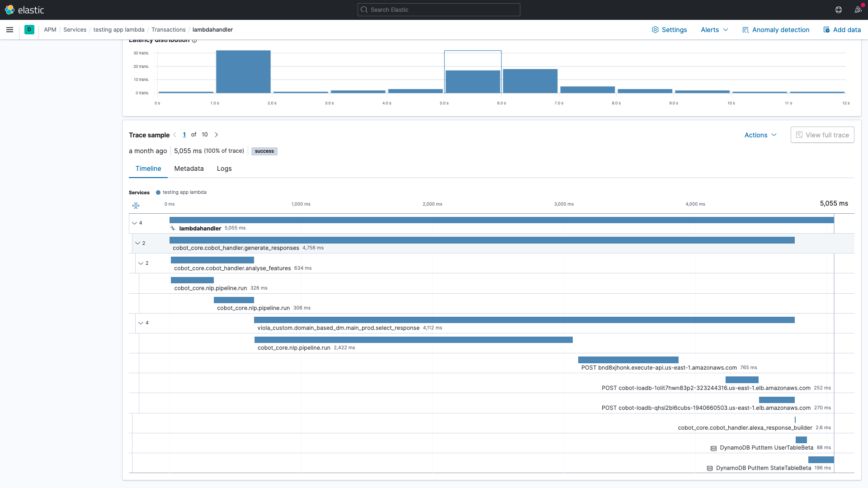Image resolution: width=868 pixels, height=488 pixels.
Task: Select the tallest latency distribution bar
Action: click(243, 72)
